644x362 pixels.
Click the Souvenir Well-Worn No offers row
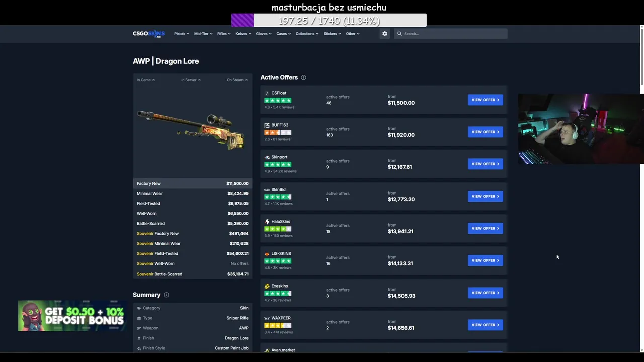pyautogui.click(x=193, y=263)
